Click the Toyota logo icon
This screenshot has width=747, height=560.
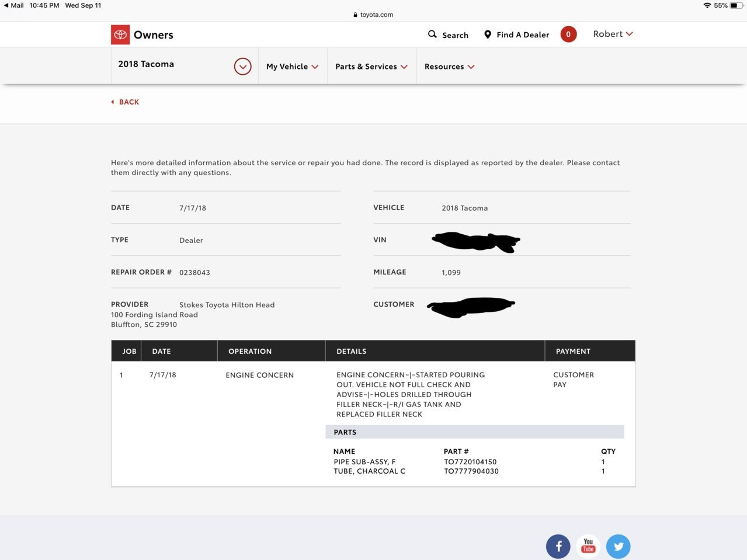click(x=120, y=34)
